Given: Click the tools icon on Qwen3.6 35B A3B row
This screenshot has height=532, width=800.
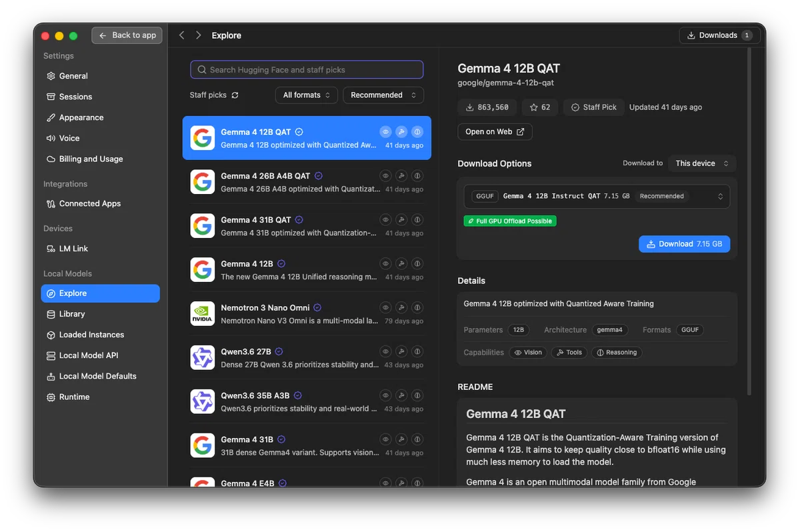Looking at the screenshot, I should pyautogui.click(x=401, y=396).
